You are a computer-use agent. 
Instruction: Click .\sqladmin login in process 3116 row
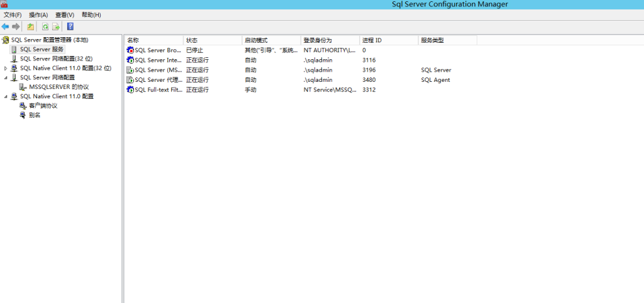(x=318, y=60)
